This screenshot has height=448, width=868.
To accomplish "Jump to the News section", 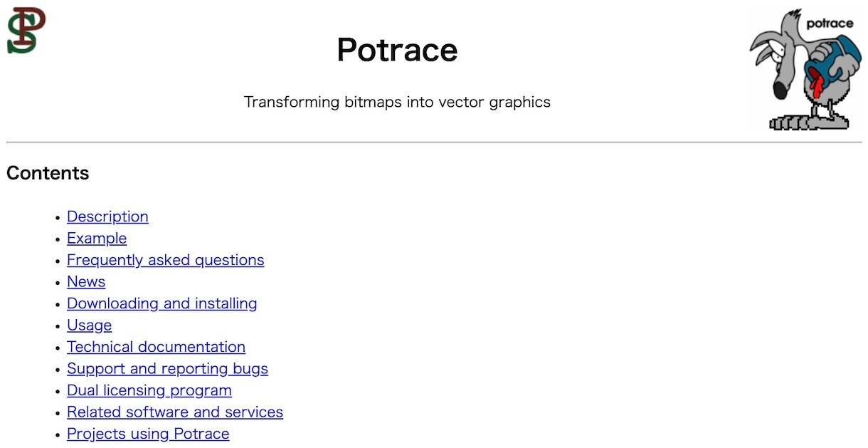I will tap(86, 281).
